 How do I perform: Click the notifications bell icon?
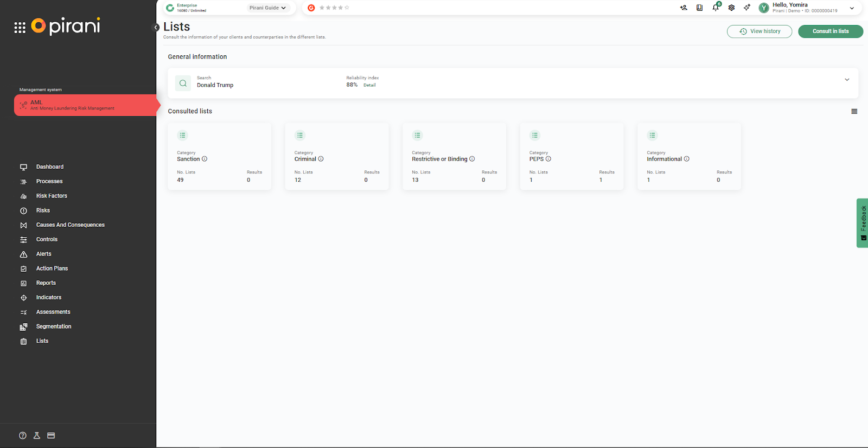[x=715, y=8]
